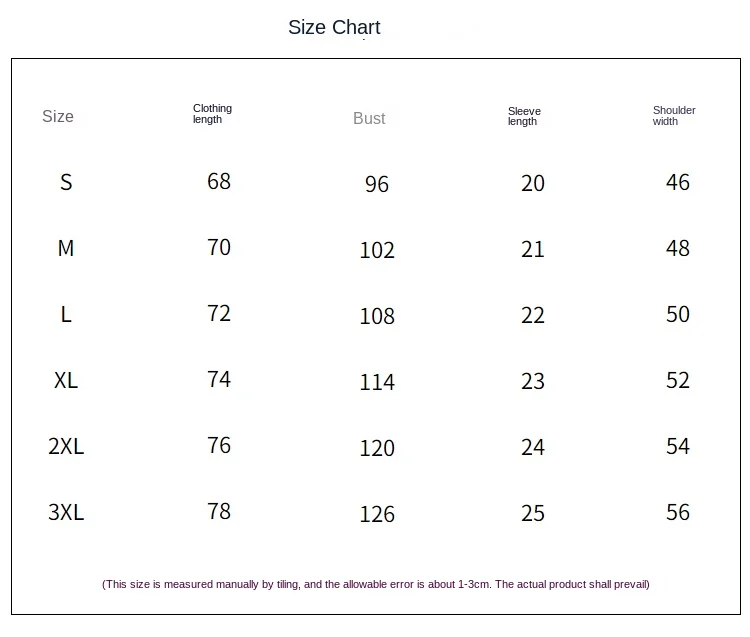
Task: Select the 2XL size row label
Action: 66,446
